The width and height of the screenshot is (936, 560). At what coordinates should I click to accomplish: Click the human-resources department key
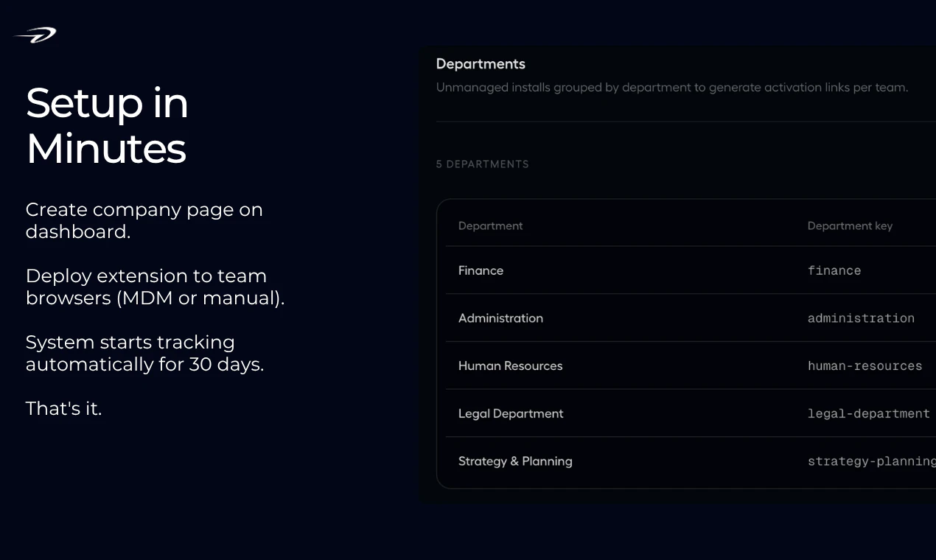pos(865,365)
